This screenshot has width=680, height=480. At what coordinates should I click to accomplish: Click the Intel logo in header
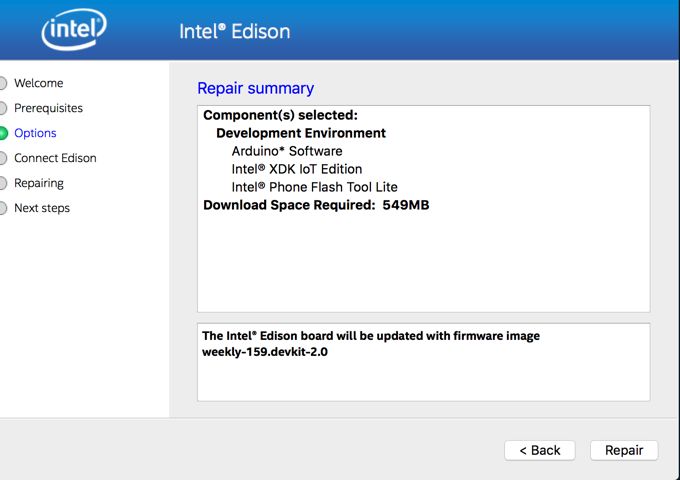pos(74,29)
